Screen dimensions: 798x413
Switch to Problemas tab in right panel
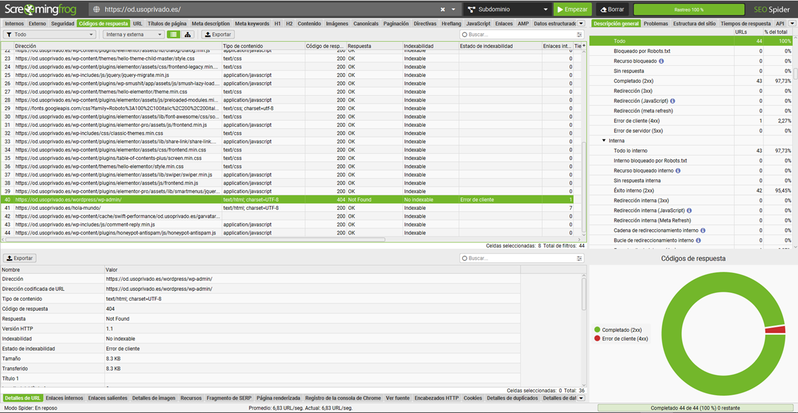point(656,23)
